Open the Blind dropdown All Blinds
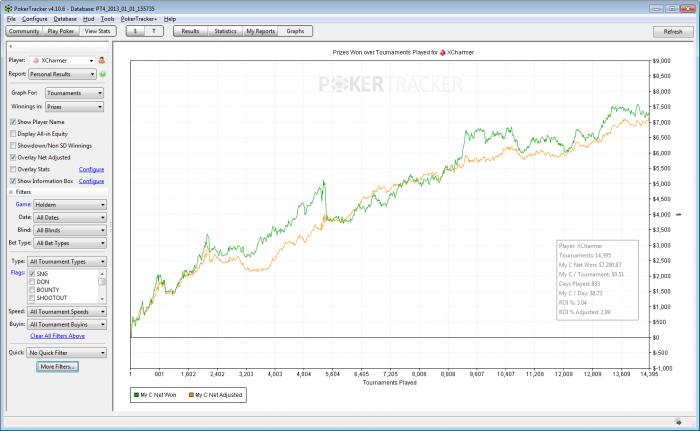The width and height of the screenshot is (700, 431). point(70,230)
